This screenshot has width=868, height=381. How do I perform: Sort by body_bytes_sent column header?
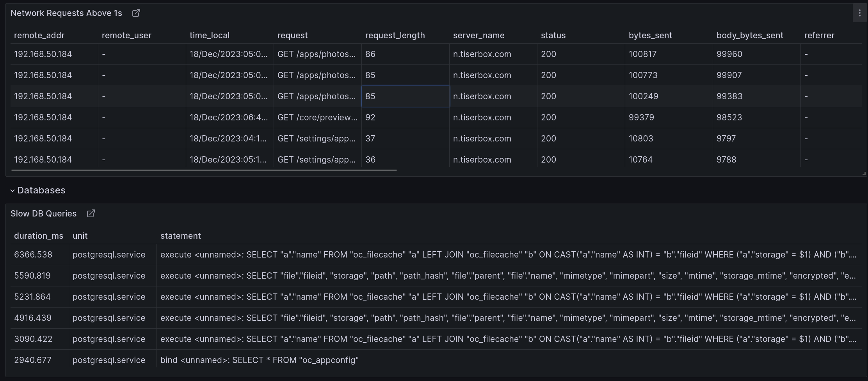pyautogui.click(x=750, y=35)
